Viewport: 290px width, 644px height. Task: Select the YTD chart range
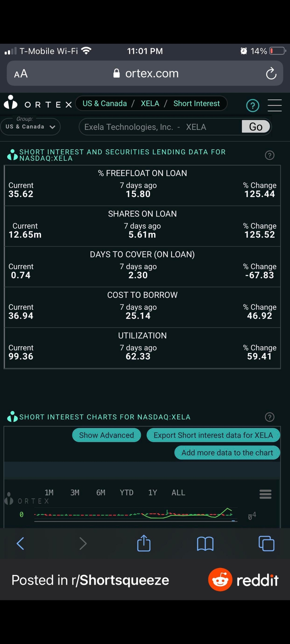[126, 493]
